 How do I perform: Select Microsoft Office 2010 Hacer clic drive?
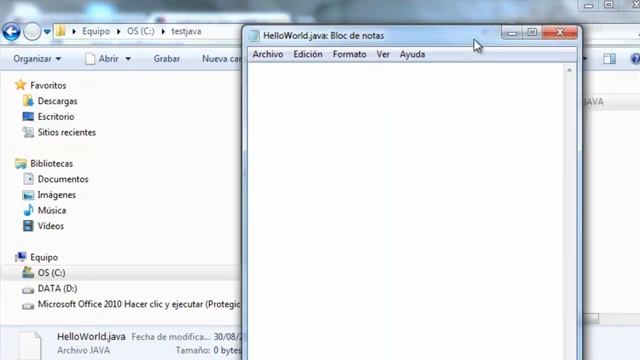[x=139, y=304]
